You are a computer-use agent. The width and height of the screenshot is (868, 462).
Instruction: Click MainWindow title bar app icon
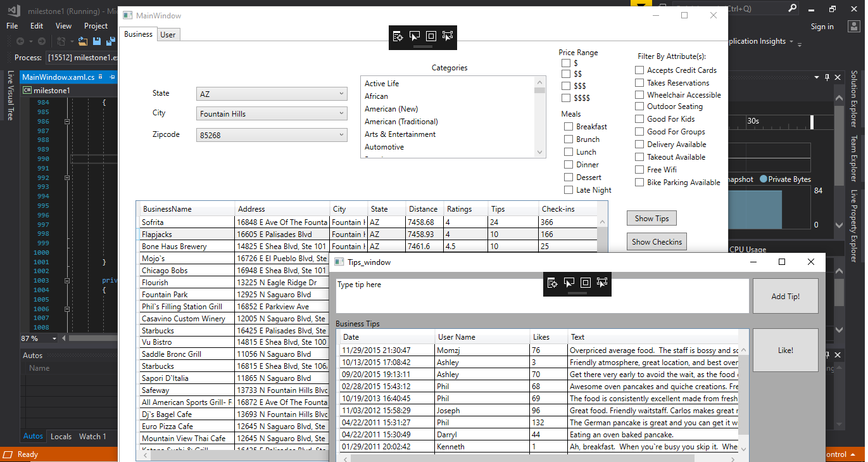pyautogui.click(x=128, y=15)
